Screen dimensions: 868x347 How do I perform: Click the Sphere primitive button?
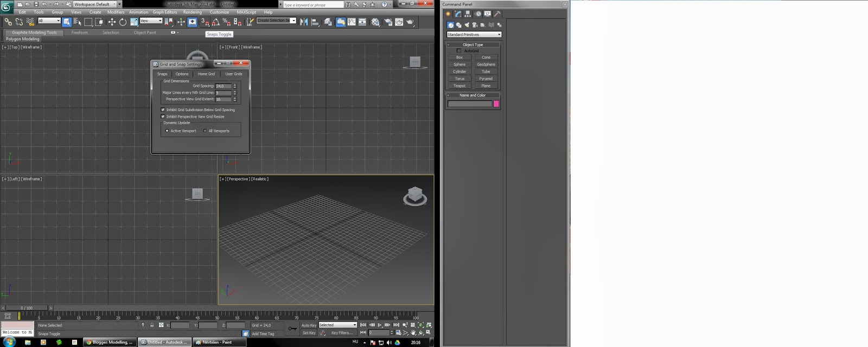pos(459,64)
